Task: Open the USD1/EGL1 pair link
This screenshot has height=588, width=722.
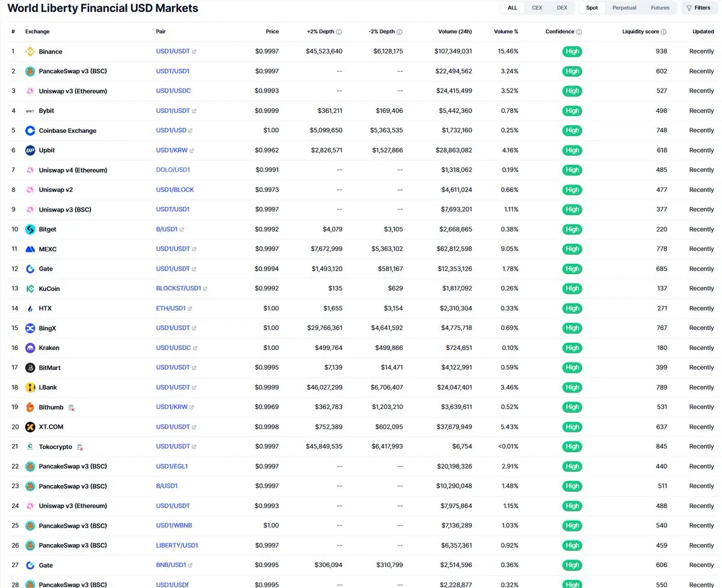Action: (x=172, y=466)
